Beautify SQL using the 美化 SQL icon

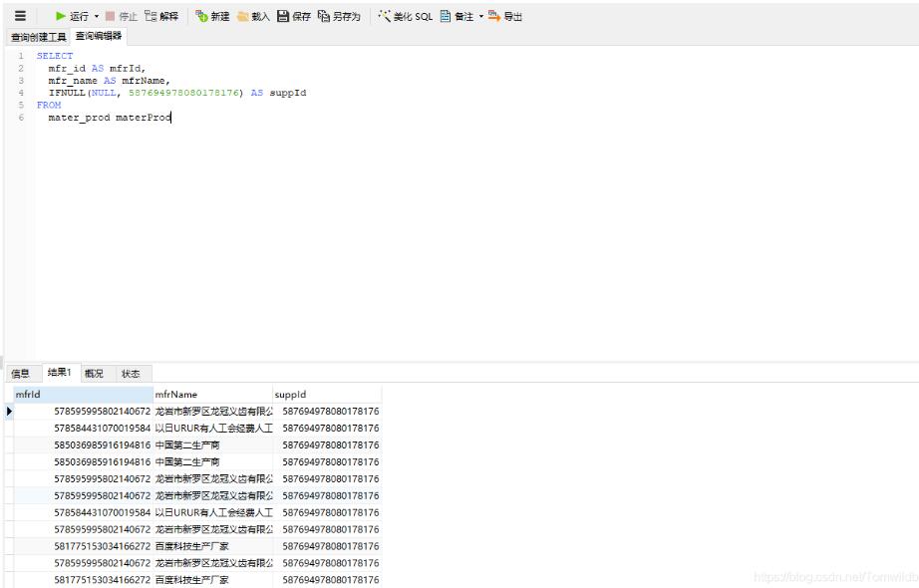pyautogui.click(x=403, y=15)
